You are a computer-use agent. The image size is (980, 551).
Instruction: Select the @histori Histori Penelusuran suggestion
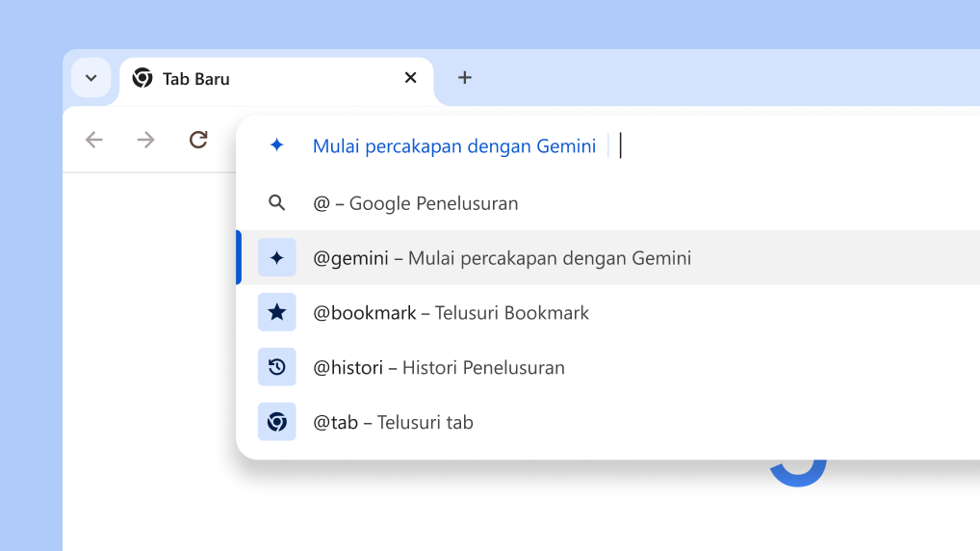(x=610, y=367)
